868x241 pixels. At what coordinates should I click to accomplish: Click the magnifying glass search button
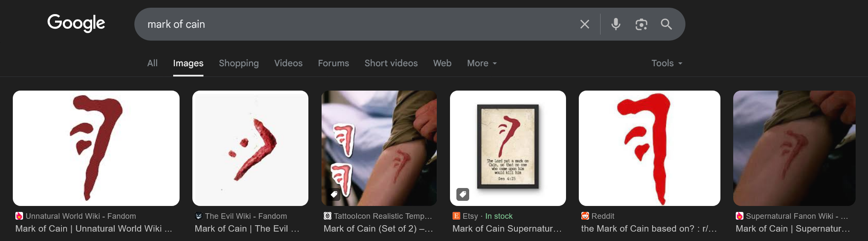(x=666, y=24)
